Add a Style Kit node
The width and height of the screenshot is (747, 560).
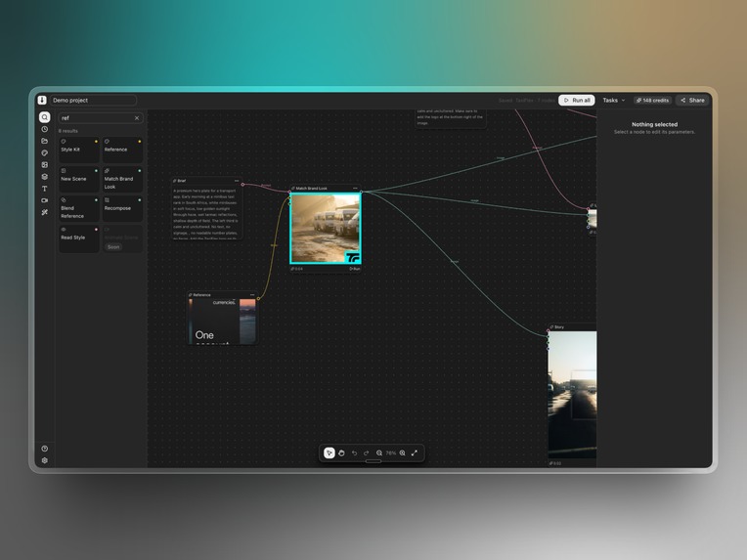point(79,150)
